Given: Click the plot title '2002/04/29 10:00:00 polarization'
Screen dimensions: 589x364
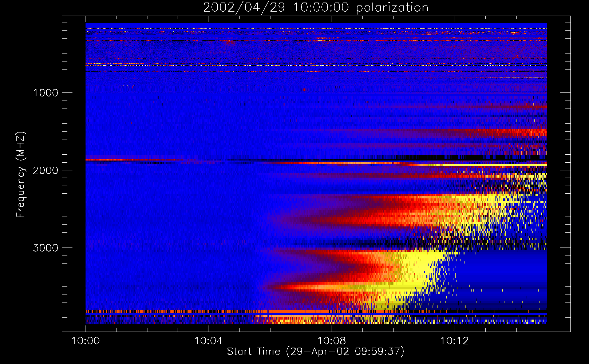Looking at the screenshot, I should pyautogui.click(x=316, y=8).
